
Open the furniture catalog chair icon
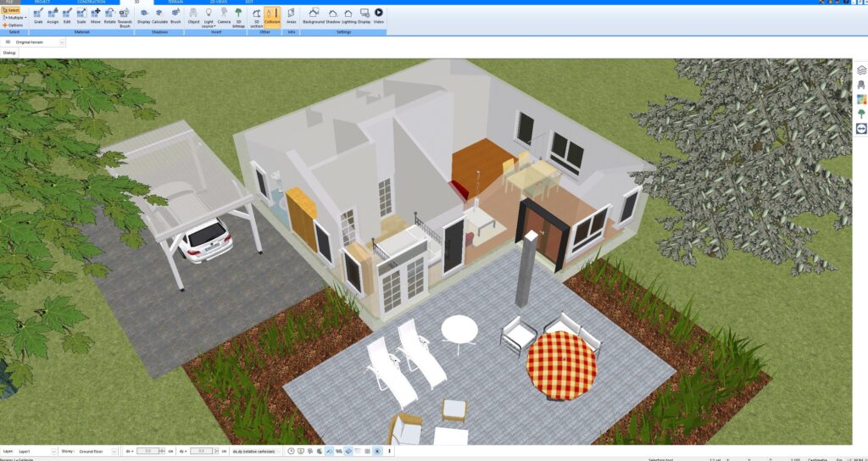click(x=861, y=85)
